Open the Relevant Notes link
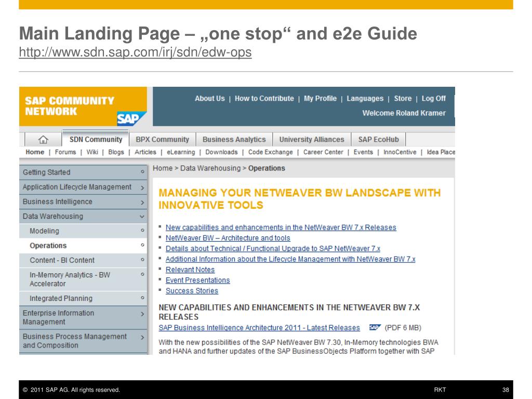This screenshot has height=399, width=532. 190,270
